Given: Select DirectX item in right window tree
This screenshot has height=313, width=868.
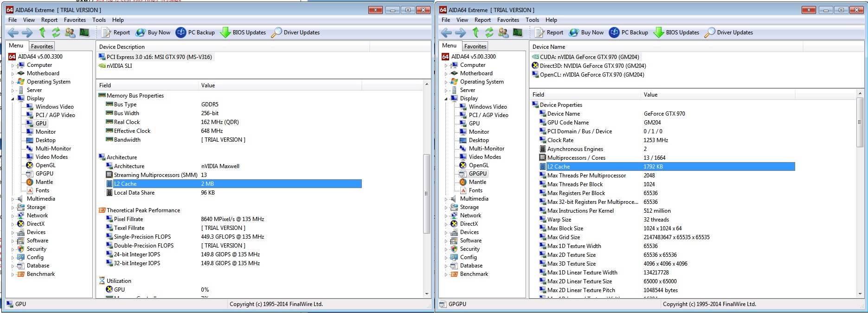Looking at the screenshot, I should pyautogui.click(x=469, y=224).
